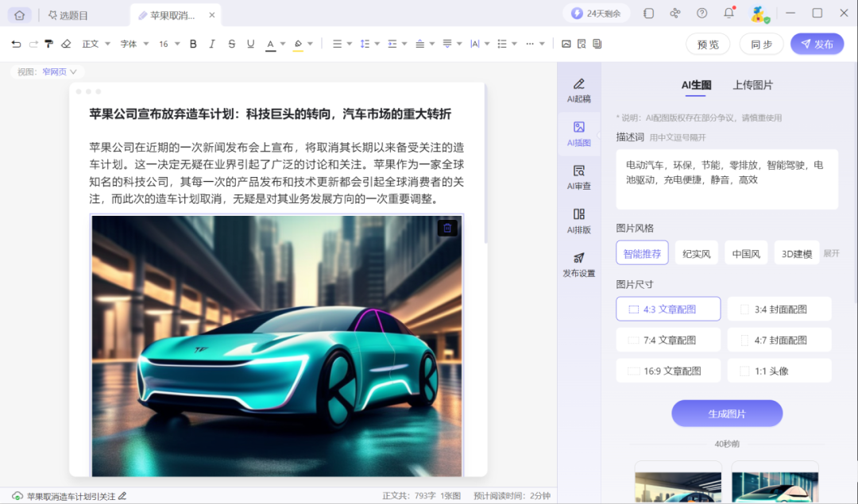Switch to the AI生图 tab
This screenshot has width=858, height=504.
(x=696, y=85)
